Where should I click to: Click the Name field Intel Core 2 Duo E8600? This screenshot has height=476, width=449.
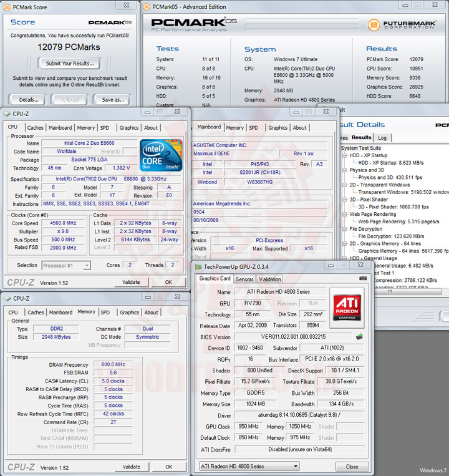tap(89, 143)
